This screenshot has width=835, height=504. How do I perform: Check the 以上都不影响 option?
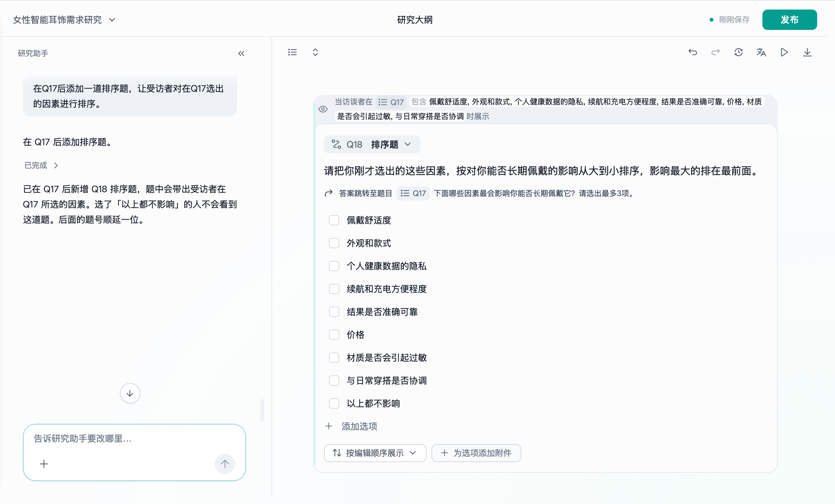(334, 403)
